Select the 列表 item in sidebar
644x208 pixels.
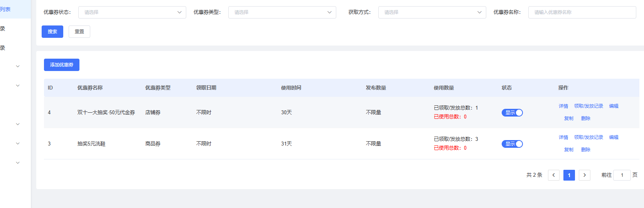tap(5, 9)
